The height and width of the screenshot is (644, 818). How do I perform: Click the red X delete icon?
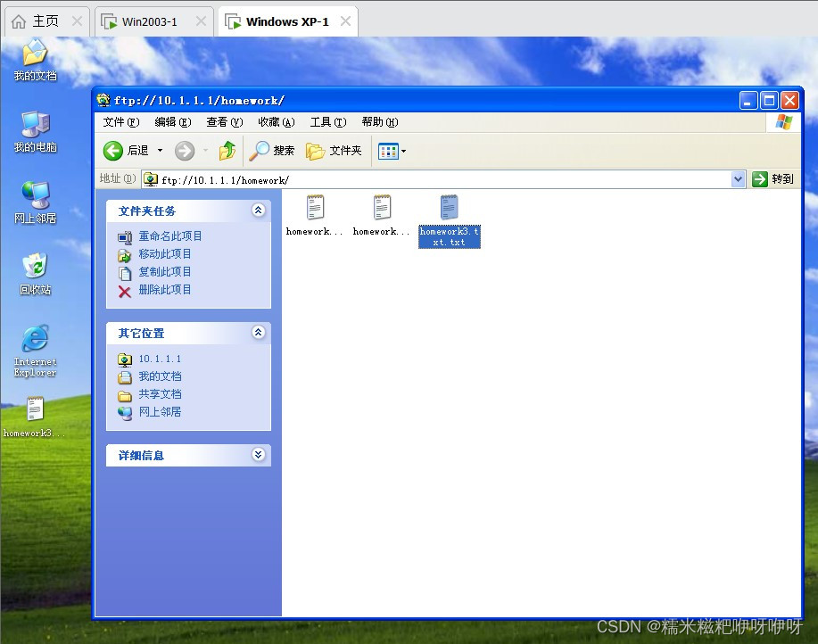click(x=125, y=291)
